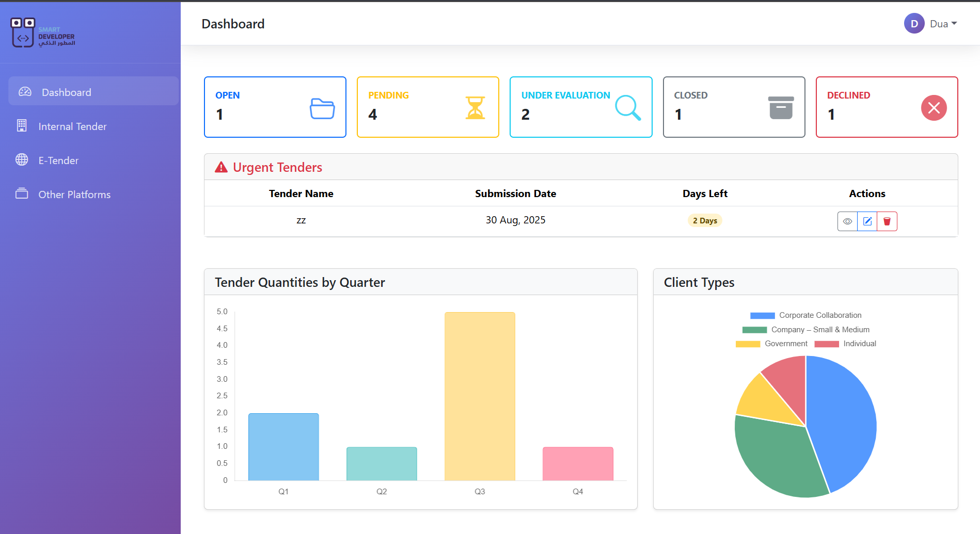Click the 2 Days badge

pyautogui.click(x=705, y=220)
